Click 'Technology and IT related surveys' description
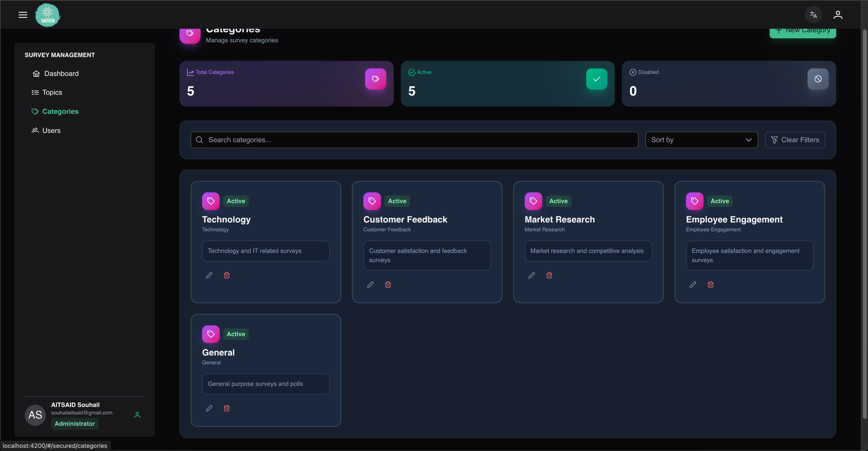 [x=254, y=251]
